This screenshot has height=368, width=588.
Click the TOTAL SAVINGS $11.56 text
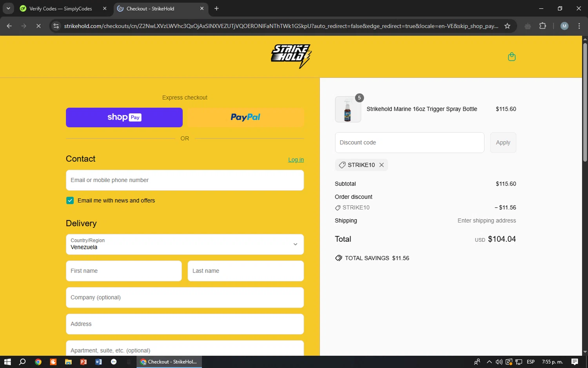point(377,258)
